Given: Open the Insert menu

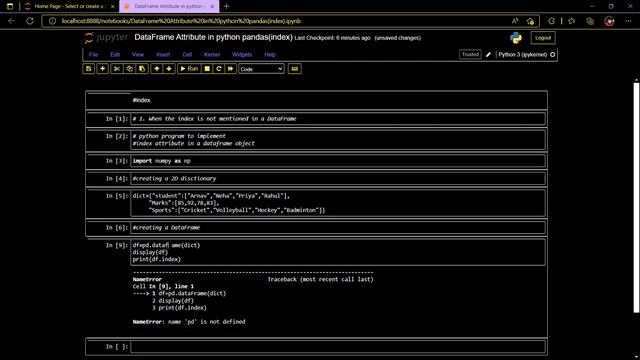Looking at the screenshot, I should point(163,55).
